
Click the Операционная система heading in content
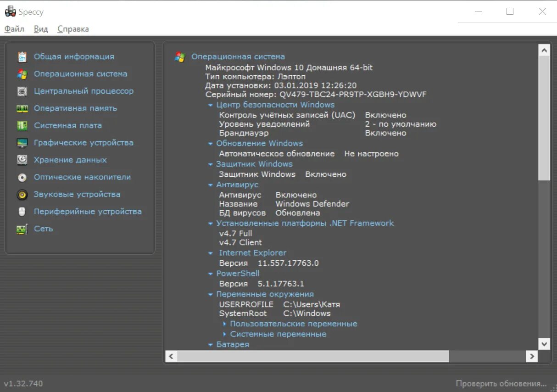238,56
